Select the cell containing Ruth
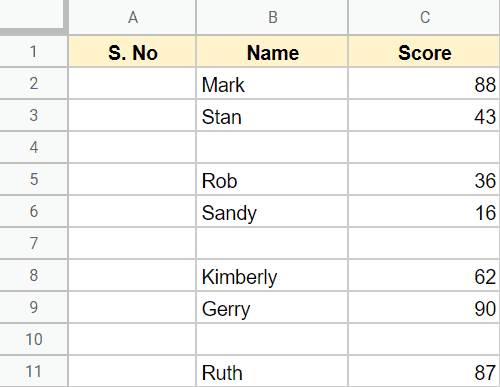Viewport: 500px width, 387px height. [272, 371]
